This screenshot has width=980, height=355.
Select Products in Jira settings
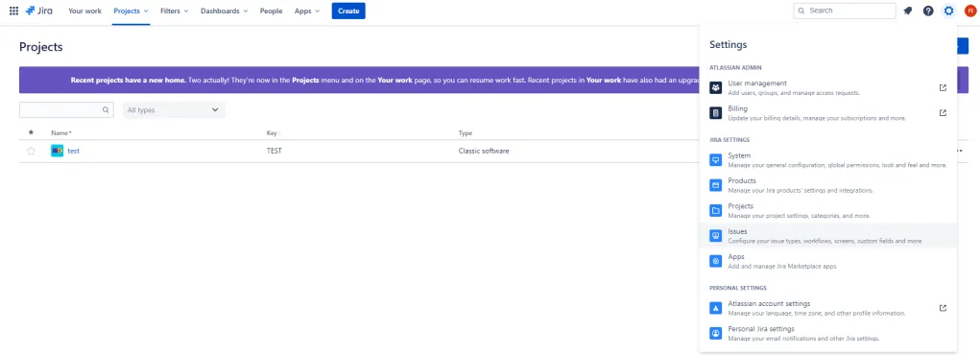[828, 185]
